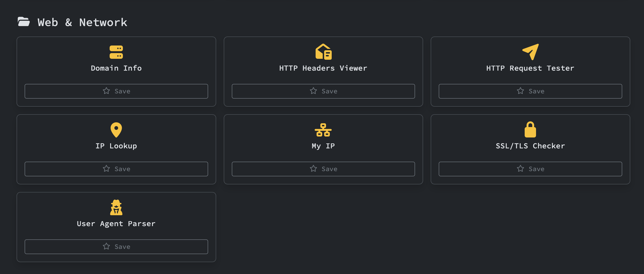Select the Domain Info server icon
Viewport: 644px width, 274px height.
[116, 52]
